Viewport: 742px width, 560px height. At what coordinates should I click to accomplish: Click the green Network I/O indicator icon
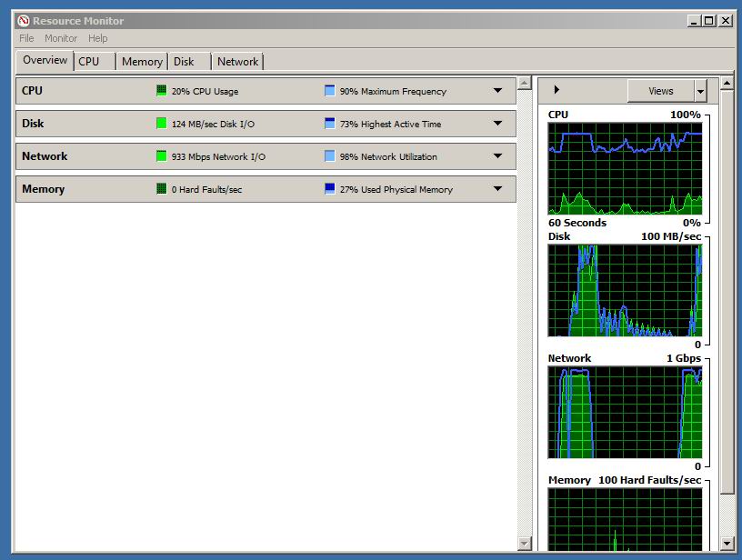click(162, 156)
